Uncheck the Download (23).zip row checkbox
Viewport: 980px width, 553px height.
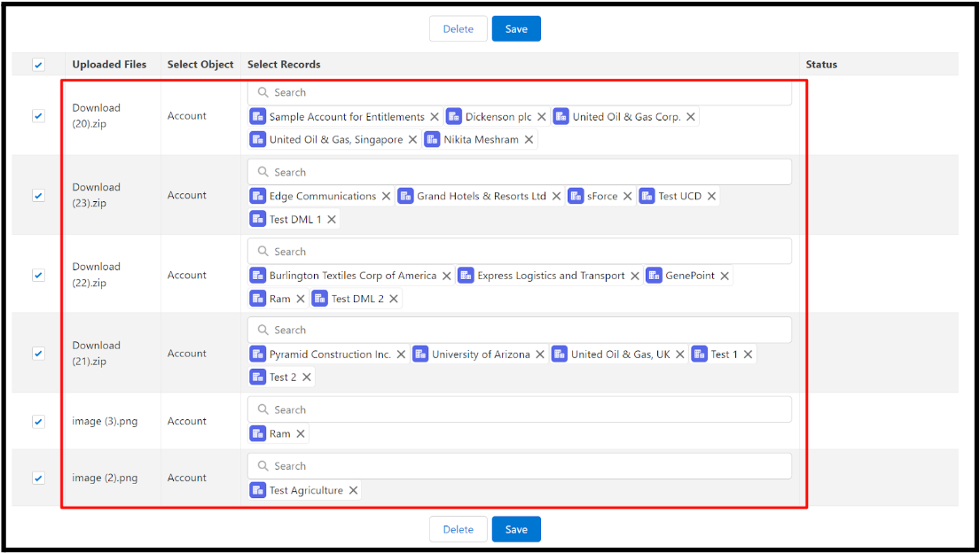[39, 195]
